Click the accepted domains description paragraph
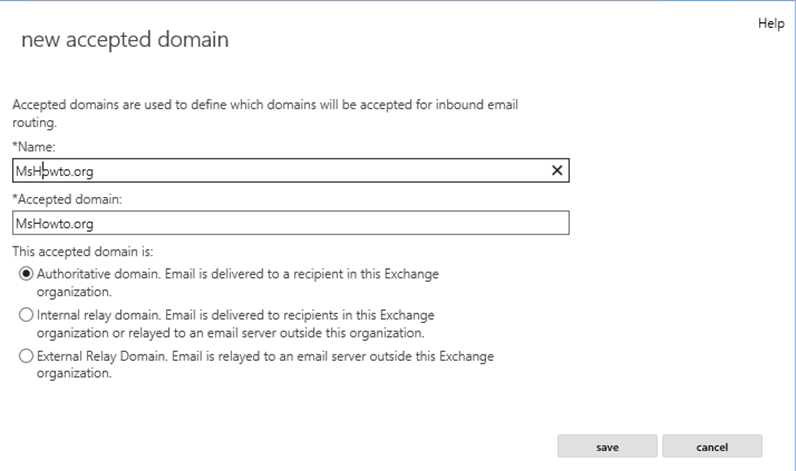 click(x=265, y=113)
